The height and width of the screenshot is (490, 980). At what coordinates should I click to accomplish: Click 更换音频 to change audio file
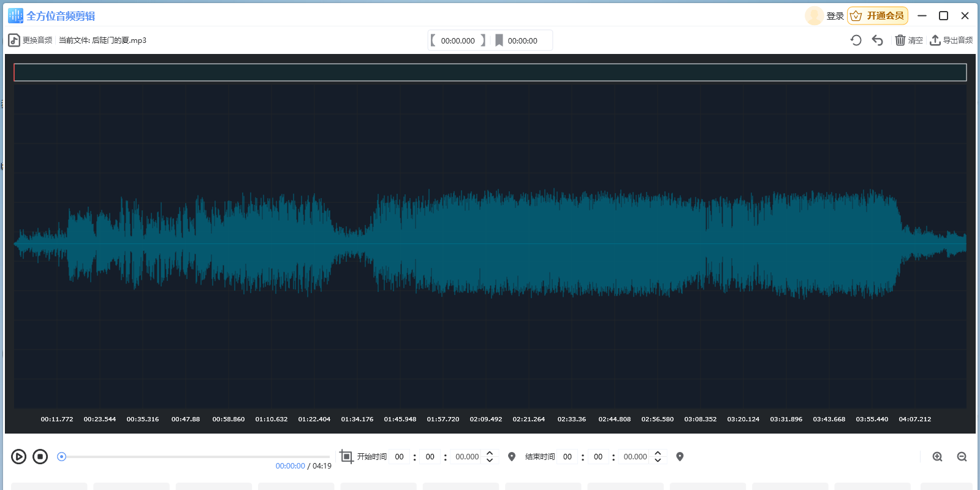[x=31, y=40]
